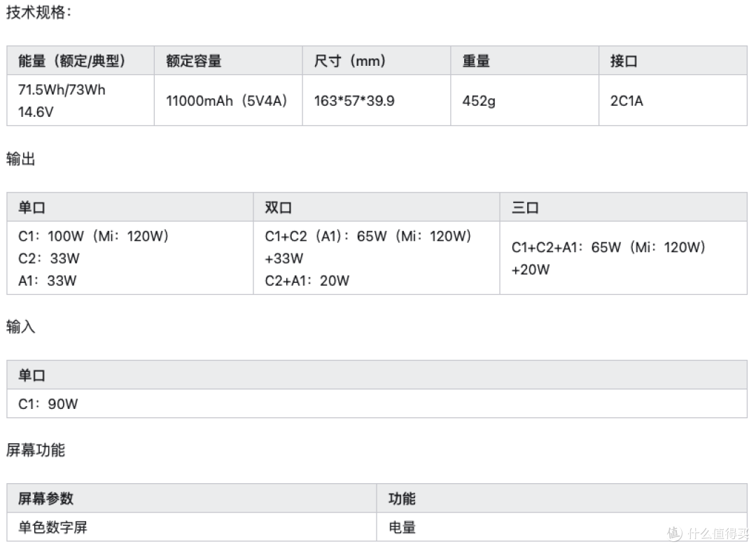Click the C1+C2（A1）: 65W line

coord(368,236)
